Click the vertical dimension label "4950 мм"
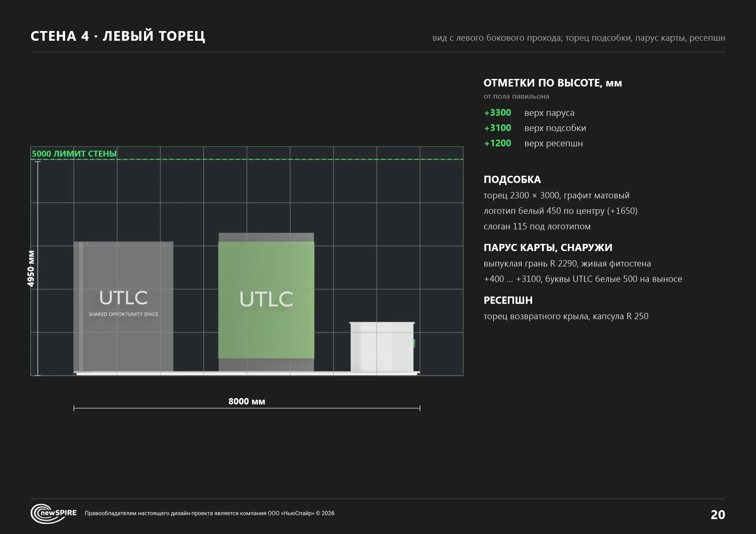Screen dimensions: 756x534 [31, 269]
